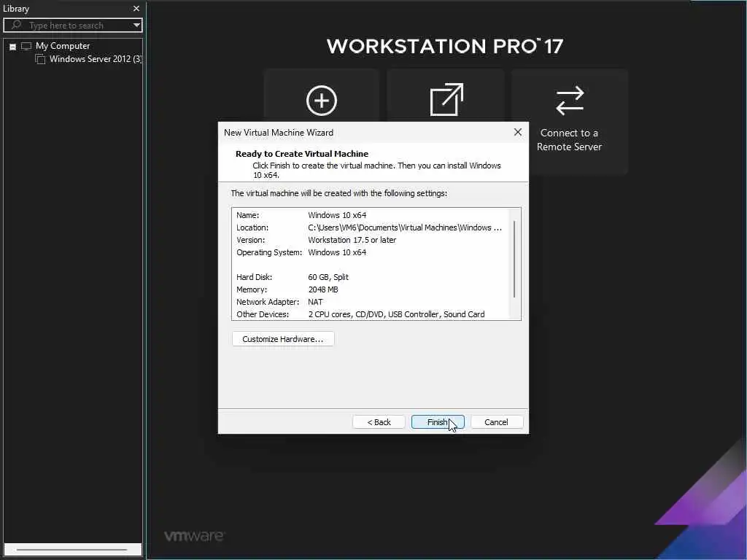Click the Library search input field
Image resolution: width=747 pixels, height=560 pixels.
tap(72, 26)
